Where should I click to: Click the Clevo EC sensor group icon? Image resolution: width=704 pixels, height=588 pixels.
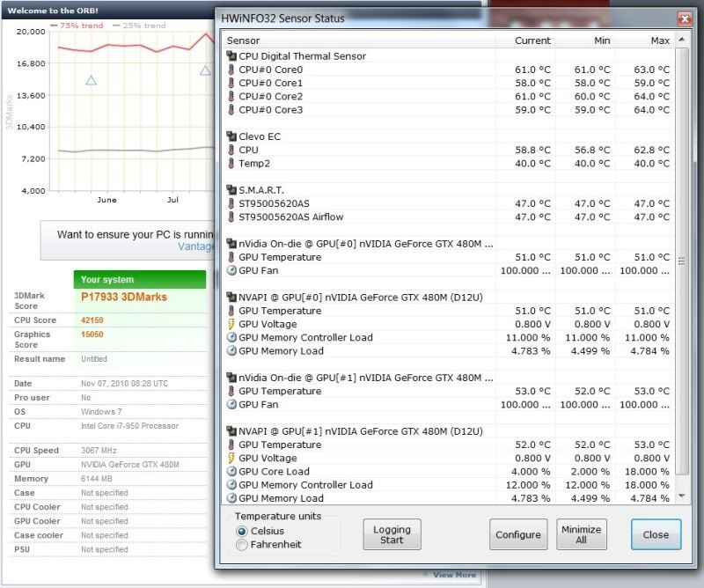coord(231,136)
